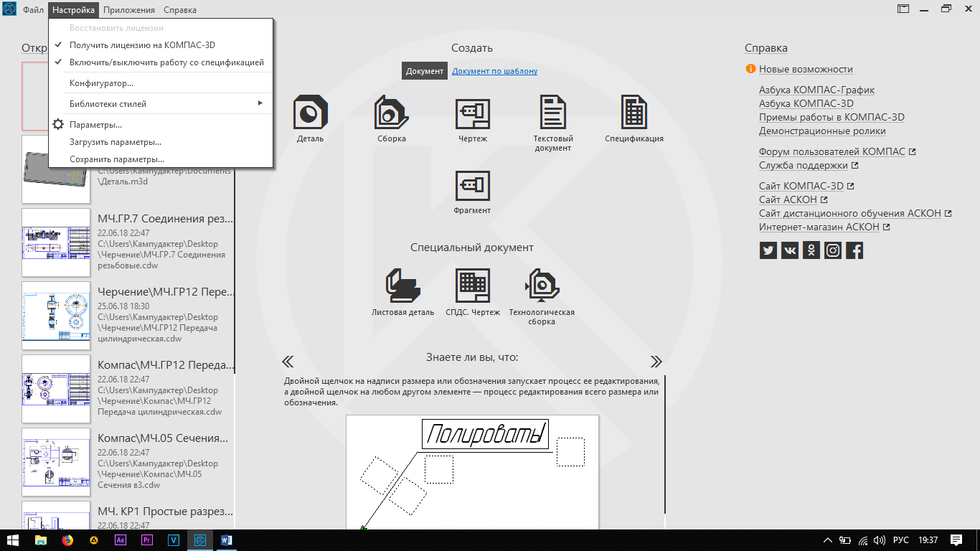
Task: Open recent Компас\МЧ.05 Сечения... thumbnail
Action: (56, 462)
